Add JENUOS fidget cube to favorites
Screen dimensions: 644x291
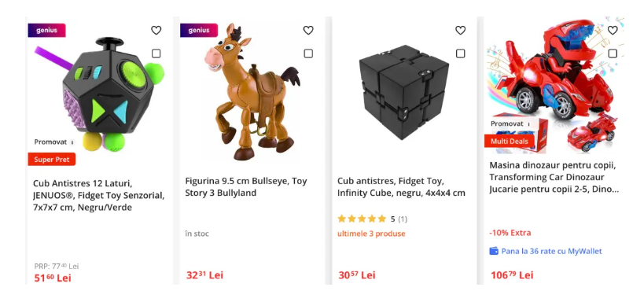pos(156,31)
